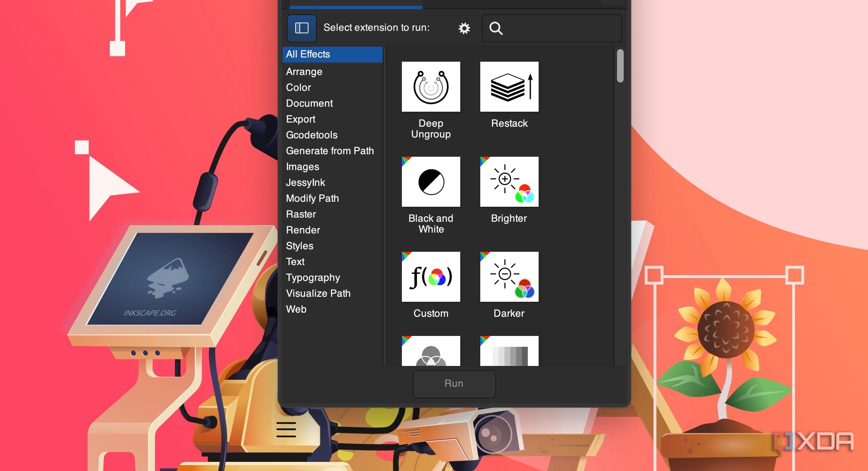
Task: Open extension settings via the gear icon
Action: (464, 28)
